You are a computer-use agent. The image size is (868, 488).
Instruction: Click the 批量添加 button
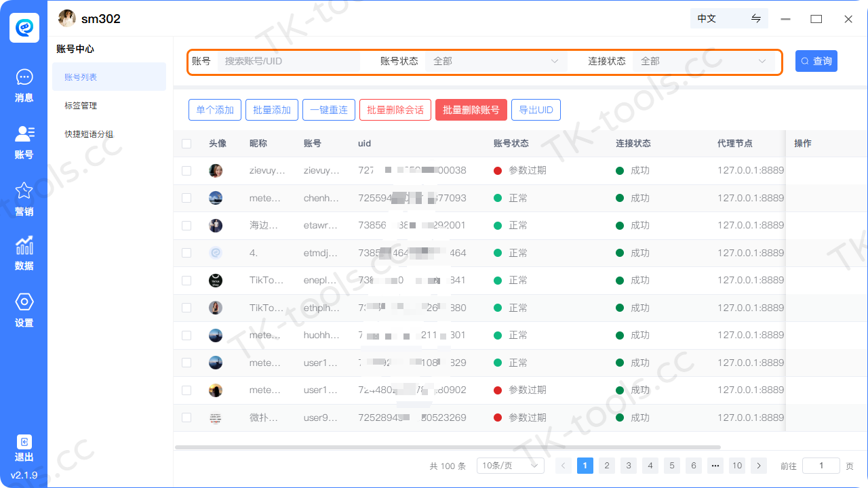[272, 110]
